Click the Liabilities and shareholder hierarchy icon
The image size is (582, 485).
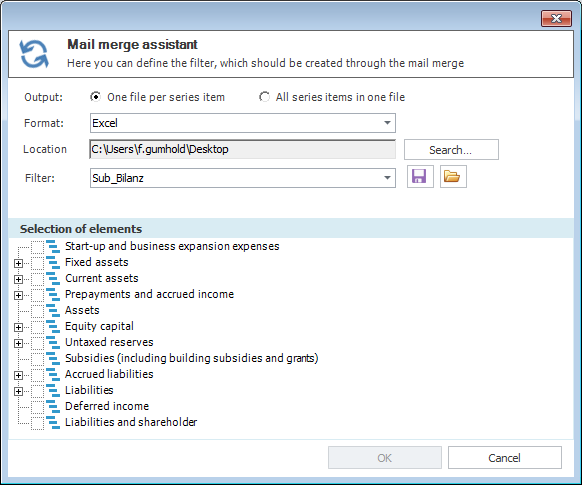pyautogui.click(x=53, y=422)
